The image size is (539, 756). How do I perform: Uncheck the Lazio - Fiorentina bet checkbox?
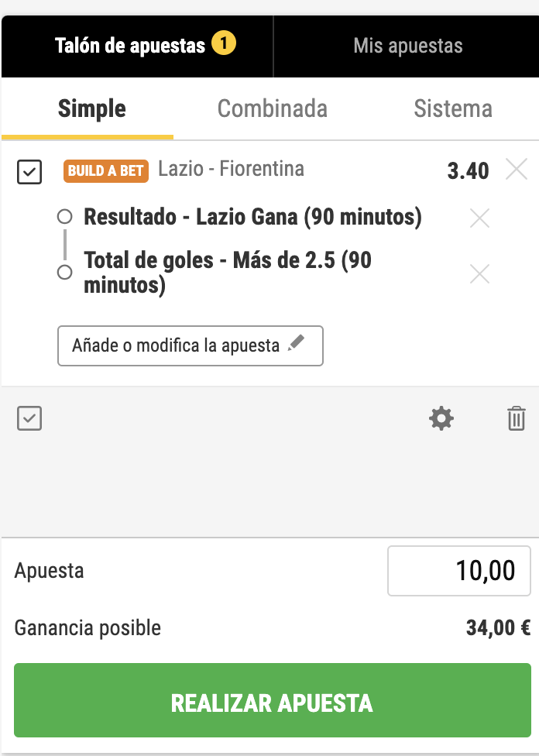[29, 172]
